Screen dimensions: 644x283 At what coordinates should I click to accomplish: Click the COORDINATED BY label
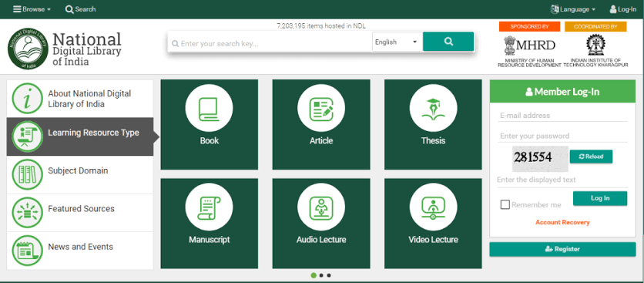coord(595,26)
